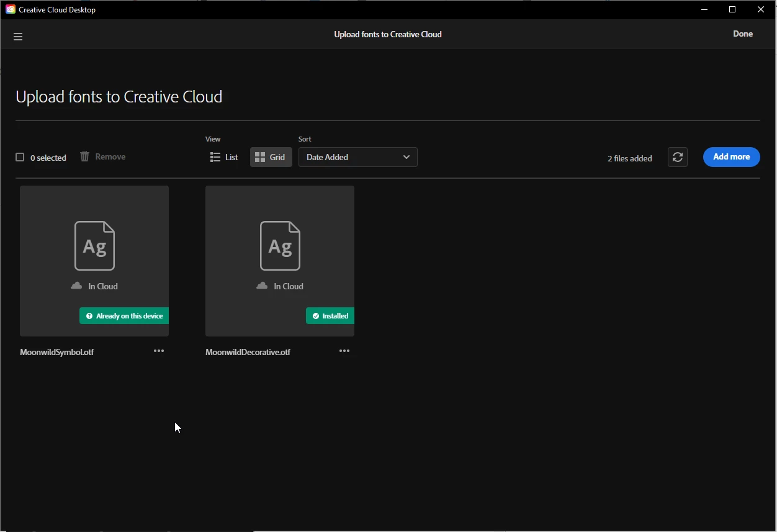Click the Done button
777x532 pixels.
point(743,34)
